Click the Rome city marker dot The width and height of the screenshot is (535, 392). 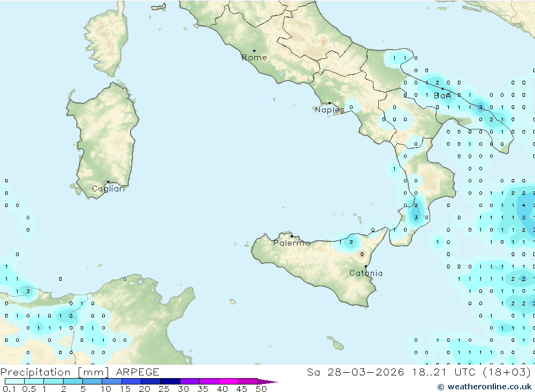coord(254,51)
